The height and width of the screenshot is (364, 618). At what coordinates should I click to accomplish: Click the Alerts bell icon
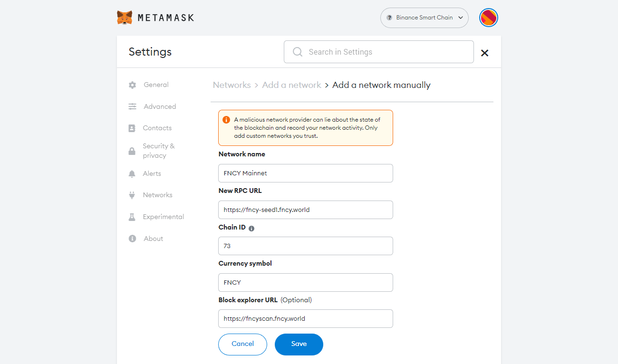coord(132,174)
